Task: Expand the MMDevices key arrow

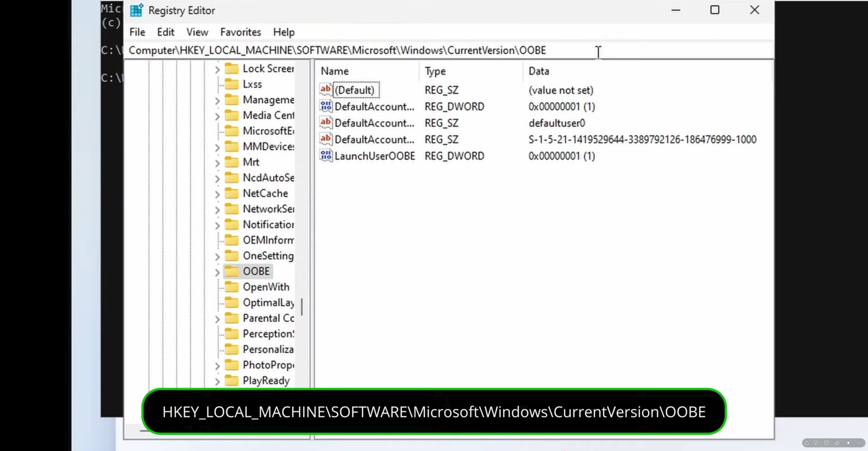Action: point(217,147)
